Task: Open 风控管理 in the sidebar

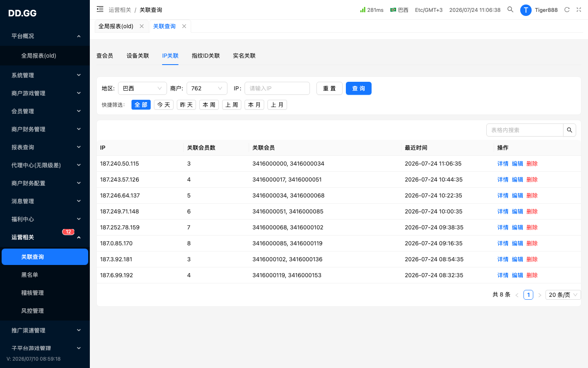Action: [45, 311]
